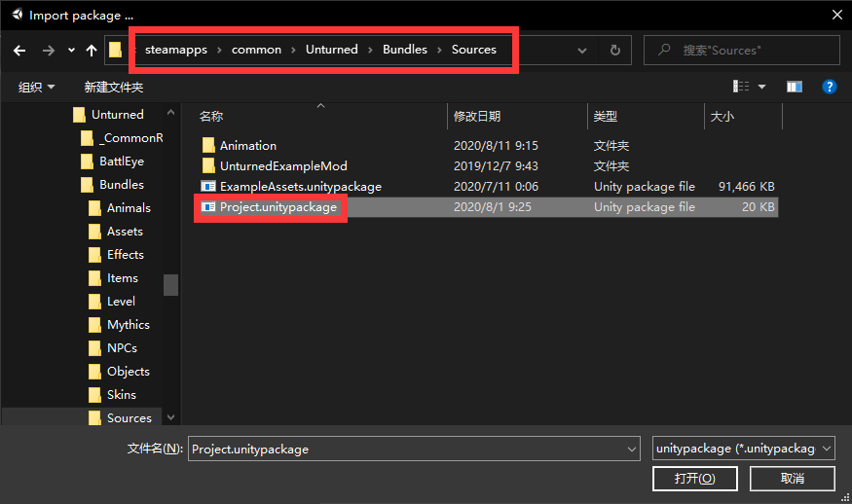The height and width of the screenshot is (504, 852).
Task: Sort by 修改日期 column header
Action: click(x=477, y=116)
